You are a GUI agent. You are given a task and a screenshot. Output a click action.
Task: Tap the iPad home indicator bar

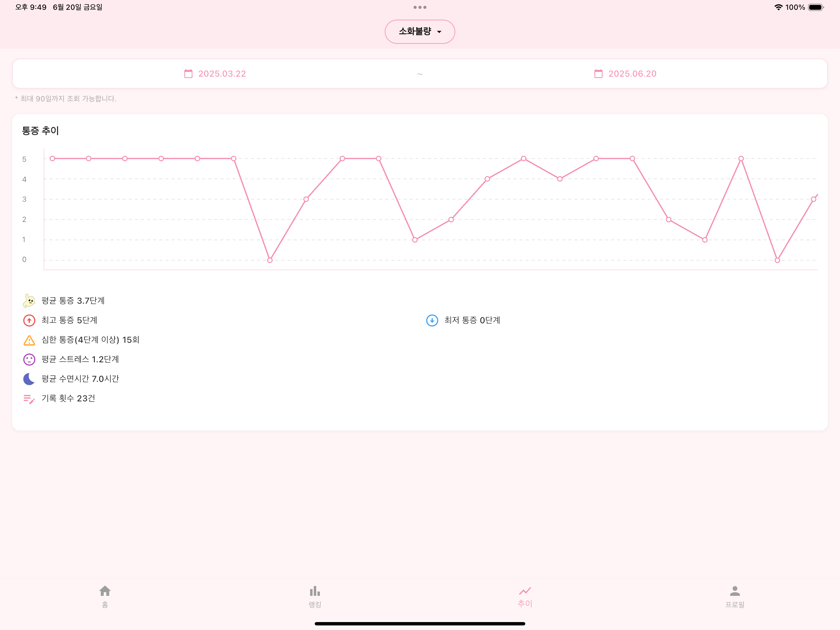point(420,624)
